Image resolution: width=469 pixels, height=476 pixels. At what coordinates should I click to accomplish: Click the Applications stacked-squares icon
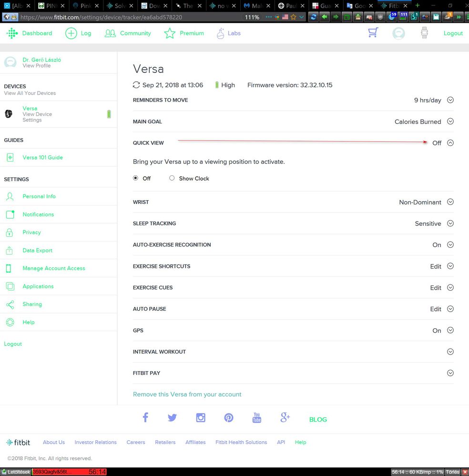(10, 286)
